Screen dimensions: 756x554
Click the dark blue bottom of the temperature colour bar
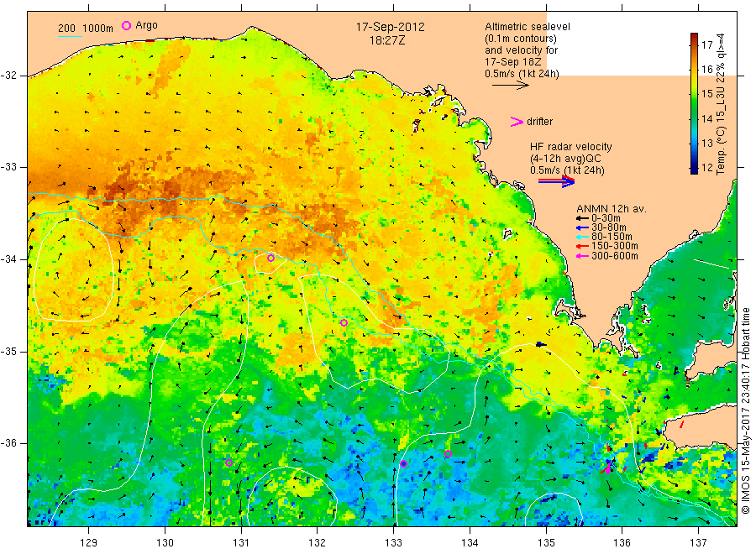coord(695,170)
